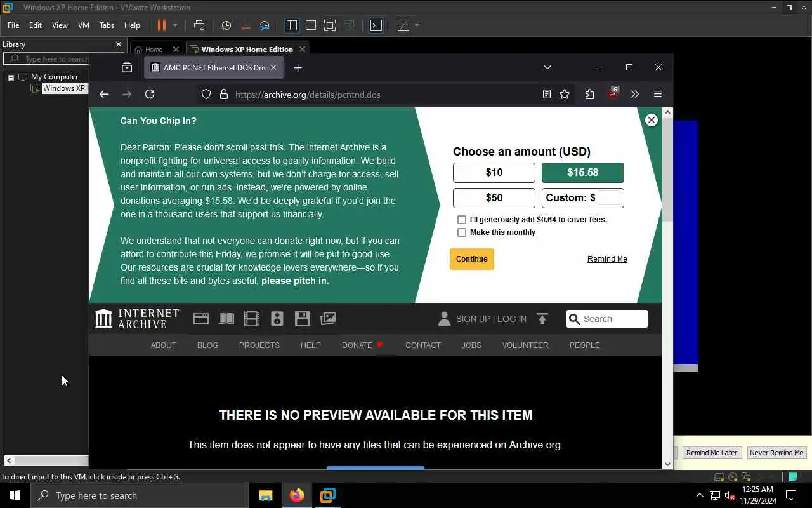Open Firefox recent browsing view icon
The image size is (812, 508).
tap(127, 67)
